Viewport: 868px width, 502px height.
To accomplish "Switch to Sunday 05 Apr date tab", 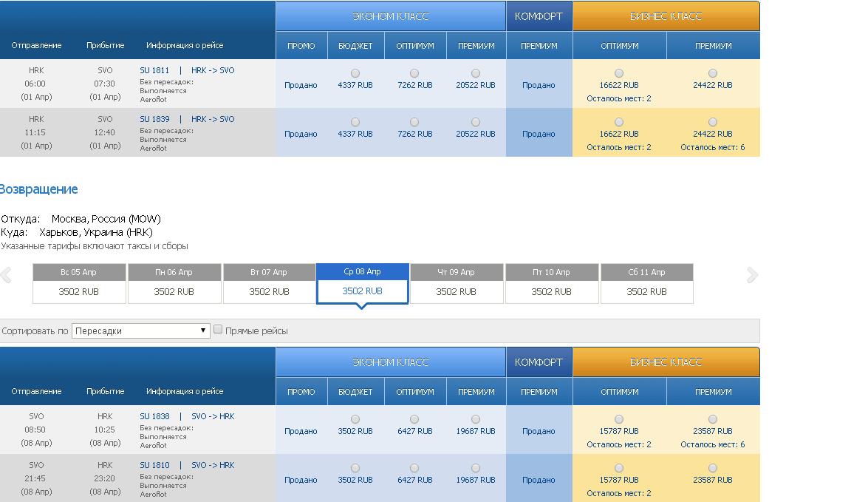I will [79, 284].
